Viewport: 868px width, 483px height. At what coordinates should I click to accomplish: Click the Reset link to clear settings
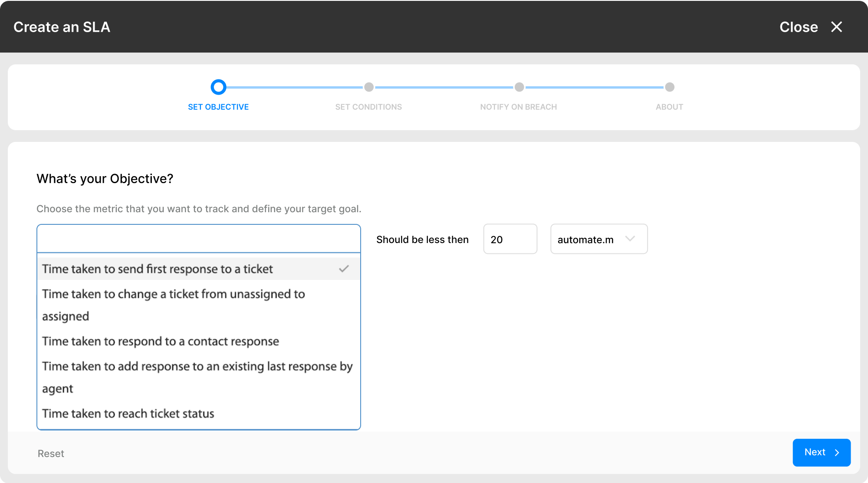(x=51, y=453)
